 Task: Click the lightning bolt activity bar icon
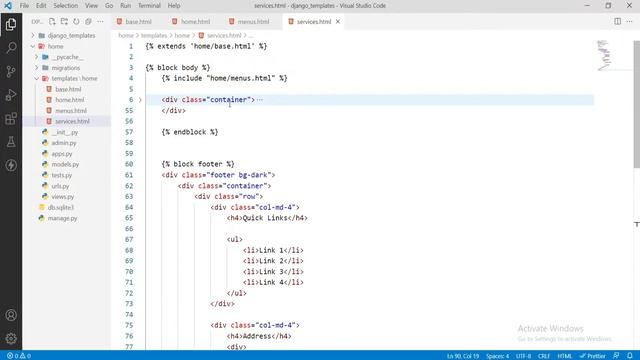click(11, 165)
